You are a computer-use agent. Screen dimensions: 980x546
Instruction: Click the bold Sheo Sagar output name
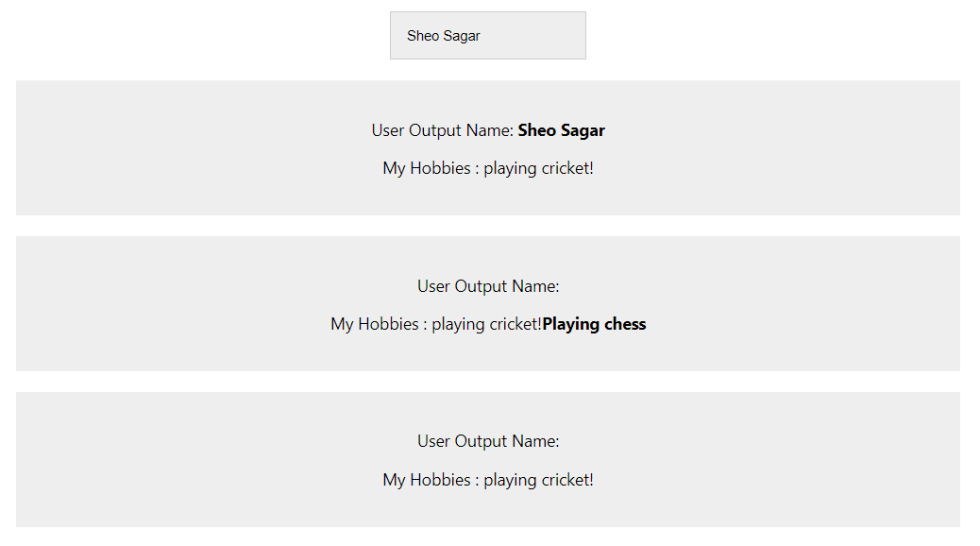pos(561,130)
